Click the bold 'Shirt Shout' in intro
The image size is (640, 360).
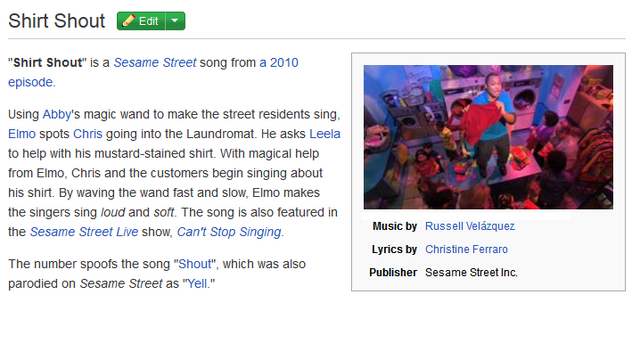[48, 63]
